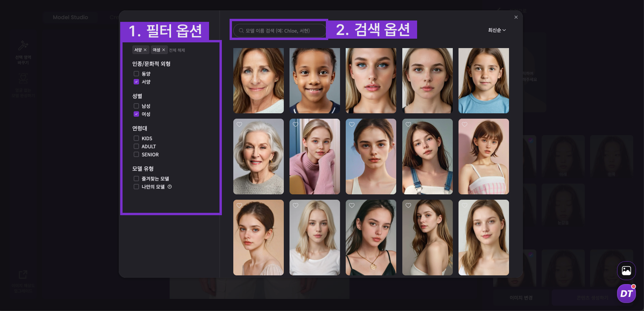Open the 이미지 해상도 업그레이드 tool
Image resolution: width=644 pixels, height=311 pixels.
tap(23, 281)
